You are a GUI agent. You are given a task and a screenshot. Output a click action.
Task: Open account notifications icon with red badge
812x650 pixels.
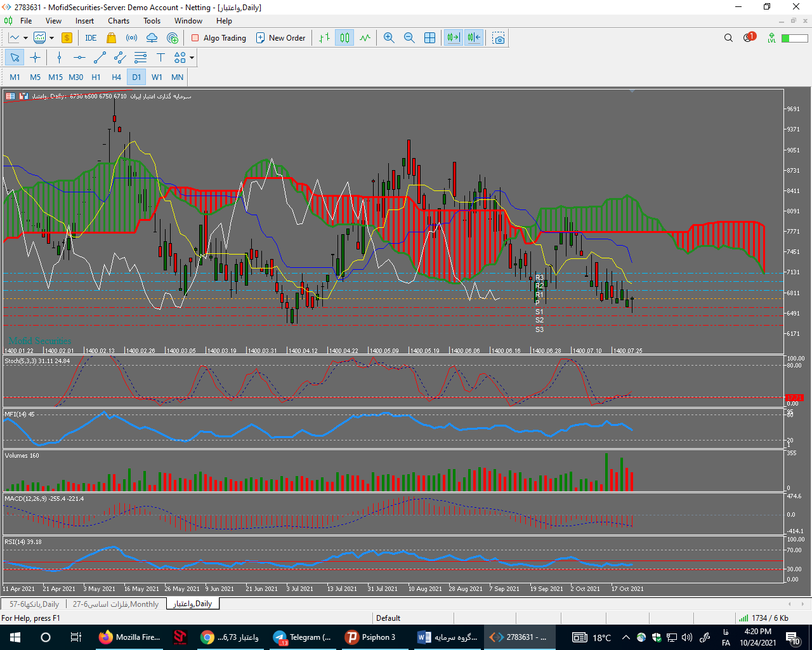click(x=749, y=37)
